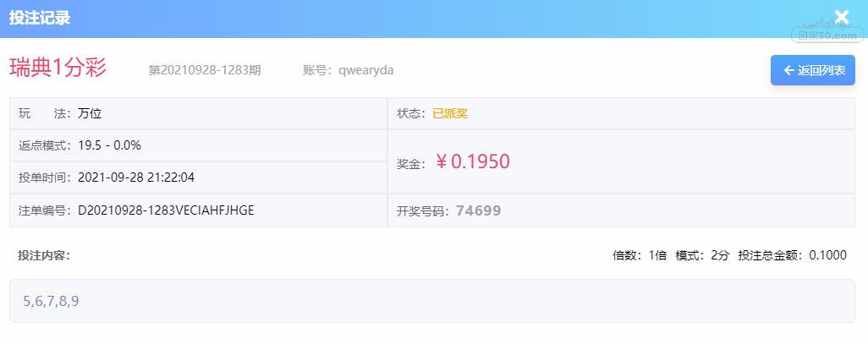Click the 返点模式 value 19.5 - 0.0%
Viewport: 868px width, 344px height.
coord(110,145)
